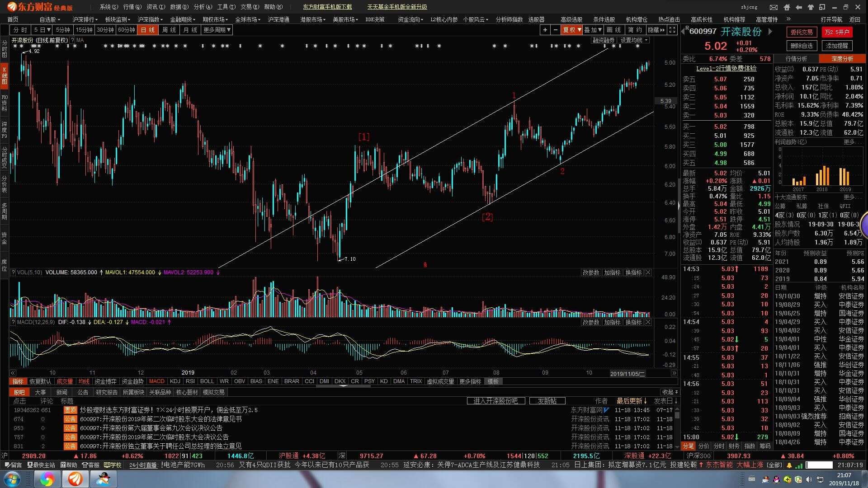Open 行情(Q) menu
The width and height of the screenshot is (868, 488).
click(132, 7)
